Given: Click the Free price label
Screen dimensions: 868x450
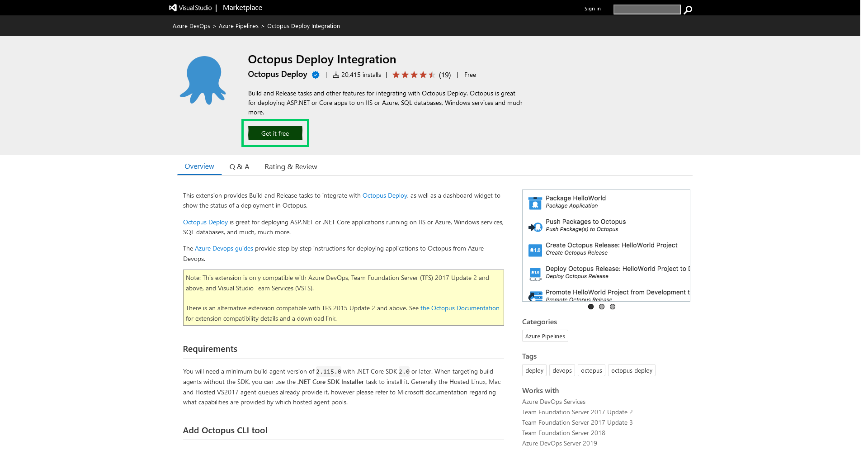Looking at the screenshot, I should (x=470, y=75).
